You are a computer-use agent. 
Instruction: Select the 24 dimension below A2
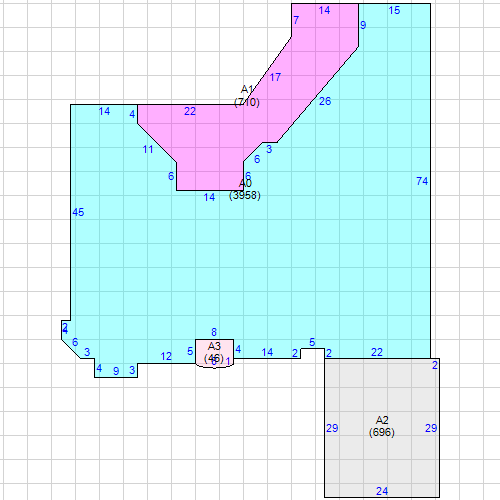[x=382, y=491]
